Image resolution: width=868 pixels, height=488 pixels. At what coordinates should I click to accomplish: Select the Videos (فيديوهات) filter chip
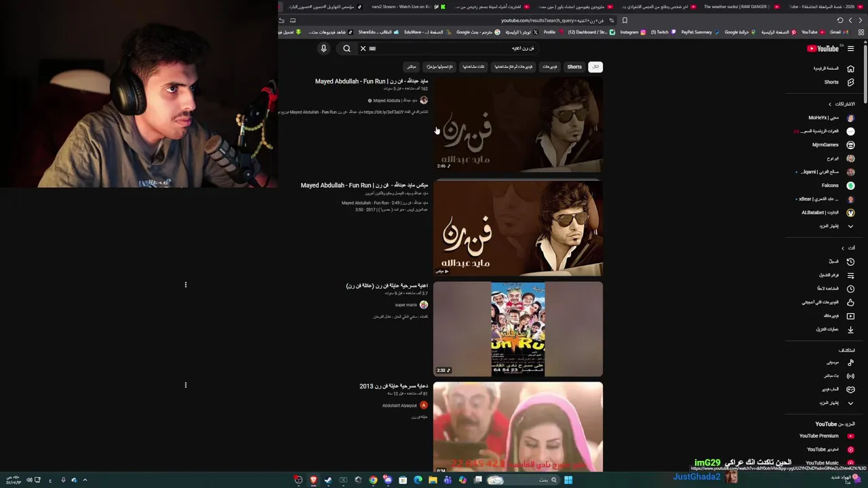(550, 66)
